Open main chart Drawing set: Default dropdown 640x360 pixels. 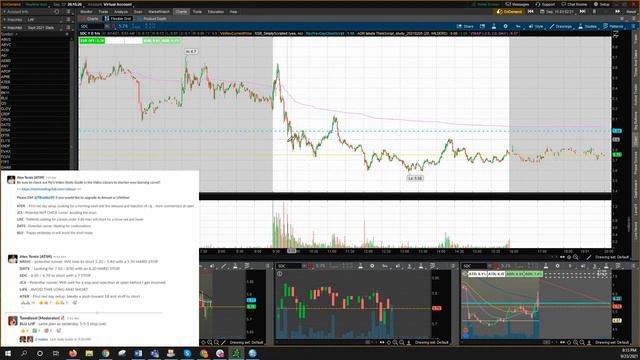(x=612, y=257)
